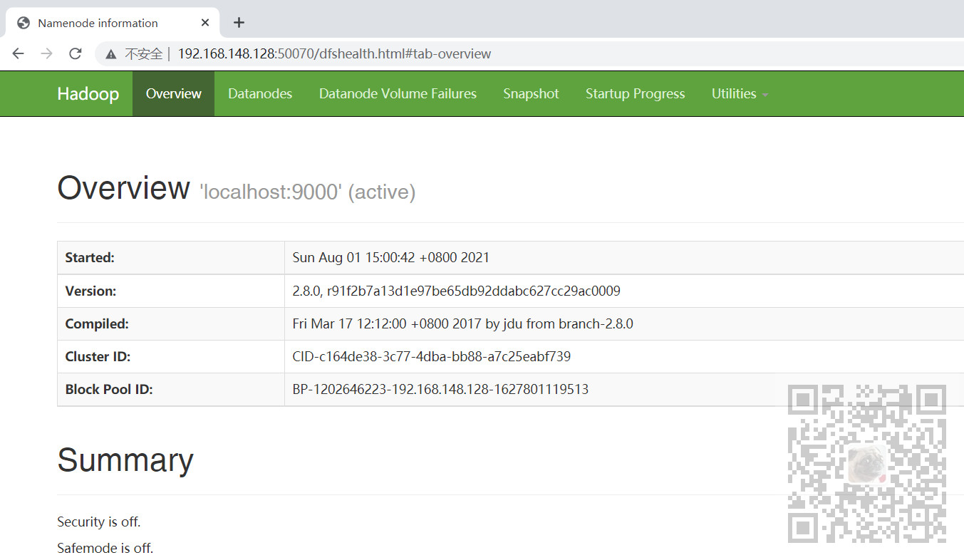Click the Fri Mar 17 compiled value
This screenshot has width=964, height=560.
click(462, 323)
